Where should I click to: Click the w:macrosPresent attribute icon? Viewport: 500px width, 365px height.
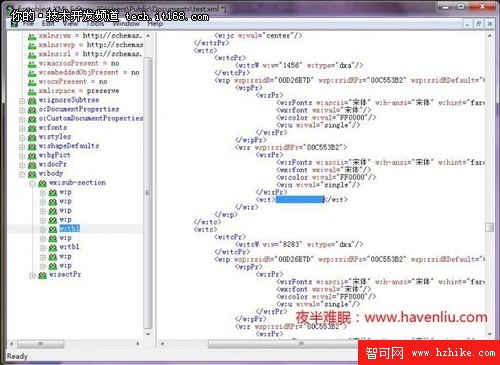coord(32,64)
